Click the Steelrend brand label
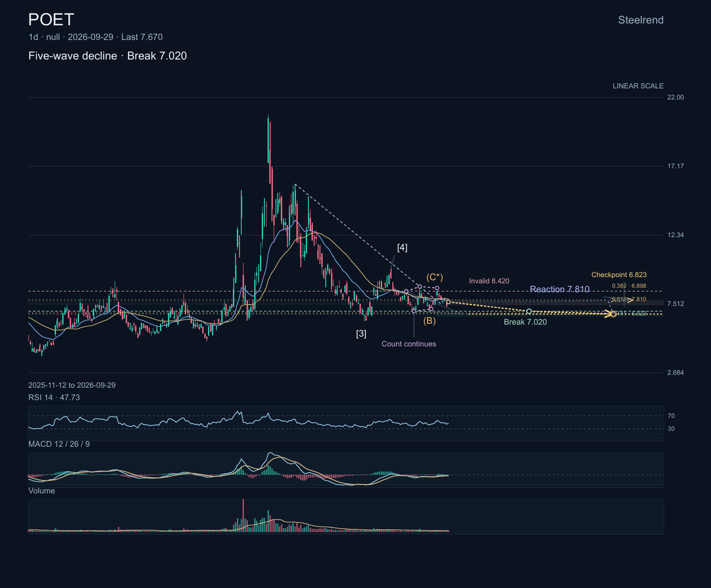Image resolution: width=711 pixels, height=588 pixels. tap(640, 20)
